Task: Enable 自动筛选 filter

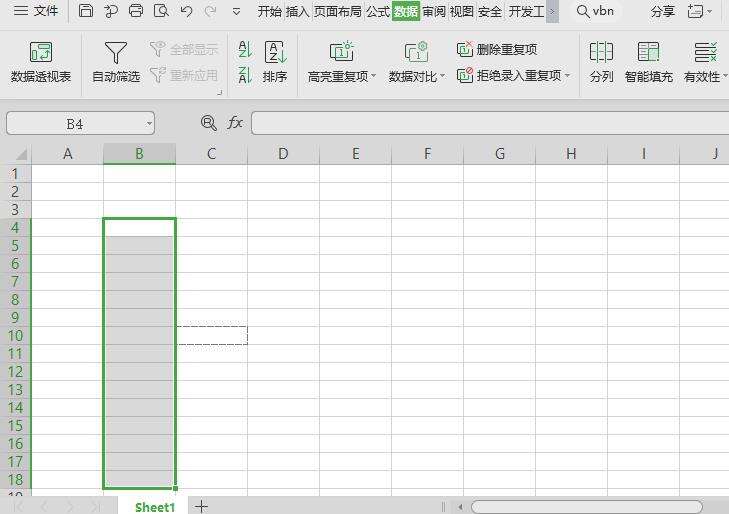Action: point(116,62)
